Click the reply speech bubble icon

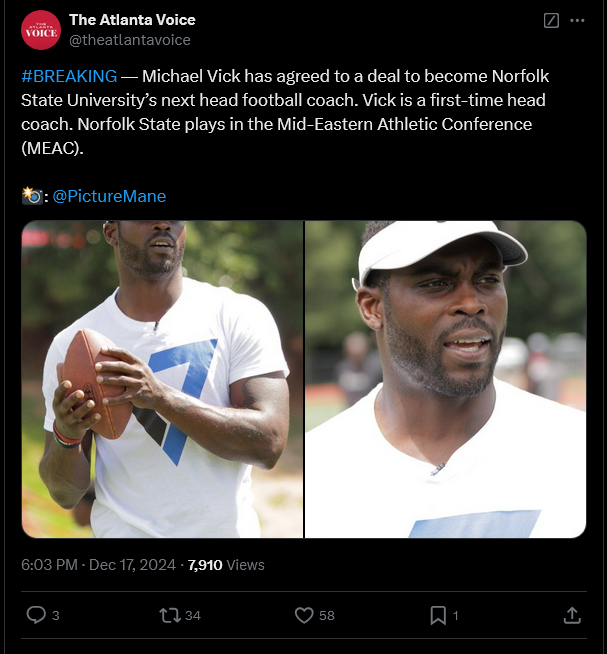coord(35,615)
